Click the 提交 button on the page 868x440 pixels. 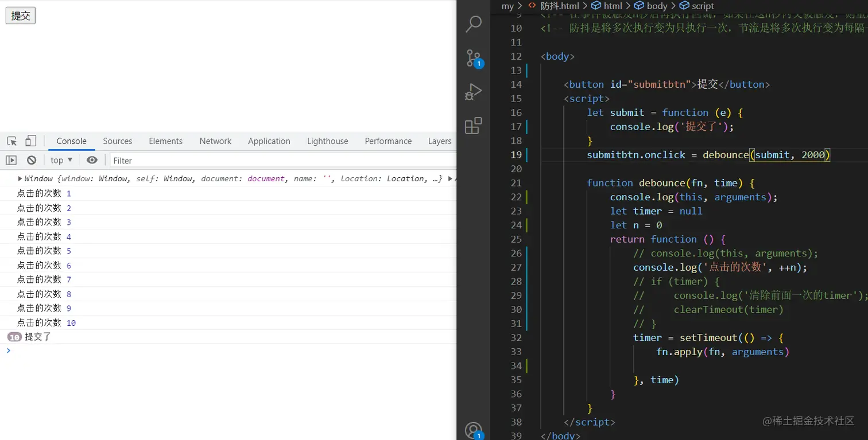[x=21, y=15]
